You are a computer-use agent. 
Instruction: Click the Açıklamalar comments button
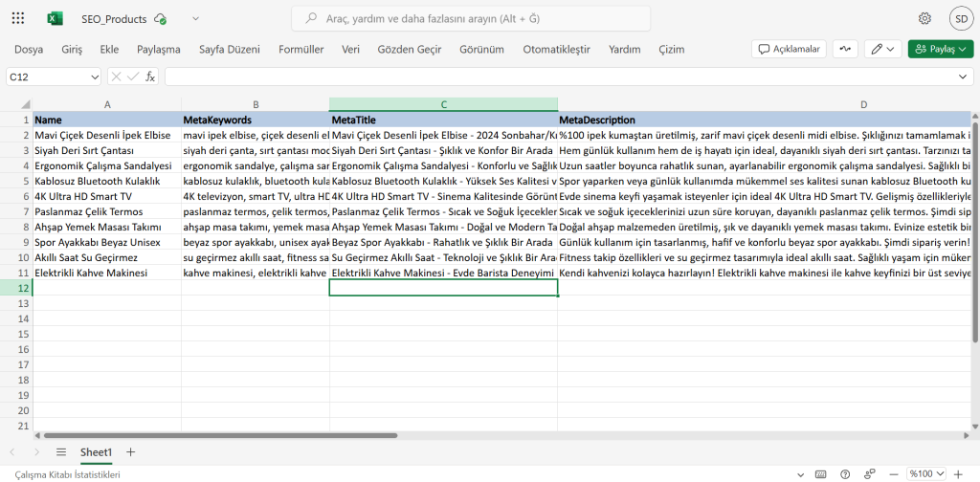point(789,49)
